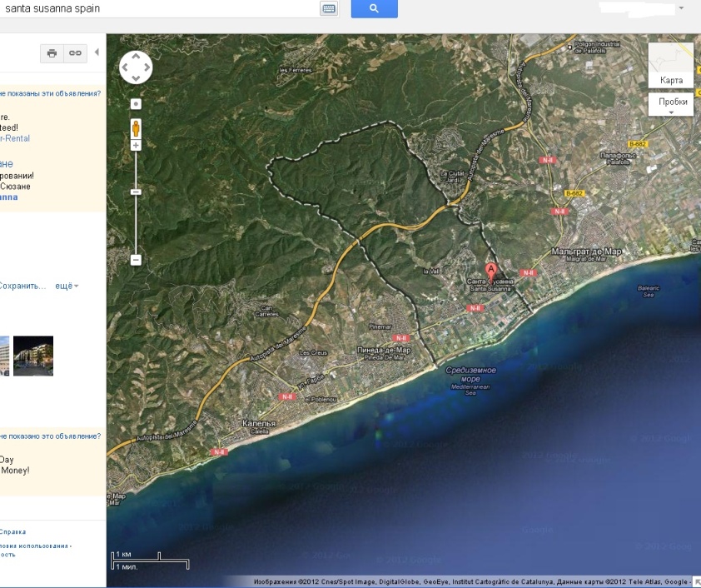Open the on-screen keyboard in search box
The height and width of the screenshot is (588, 701).
click(329, 8)
